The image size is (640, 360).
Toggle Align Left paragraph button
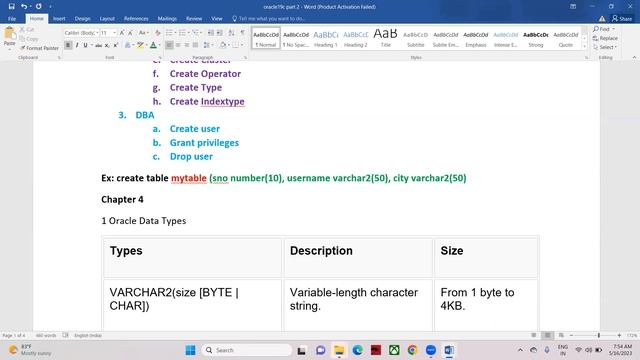(x=169, y=45)
